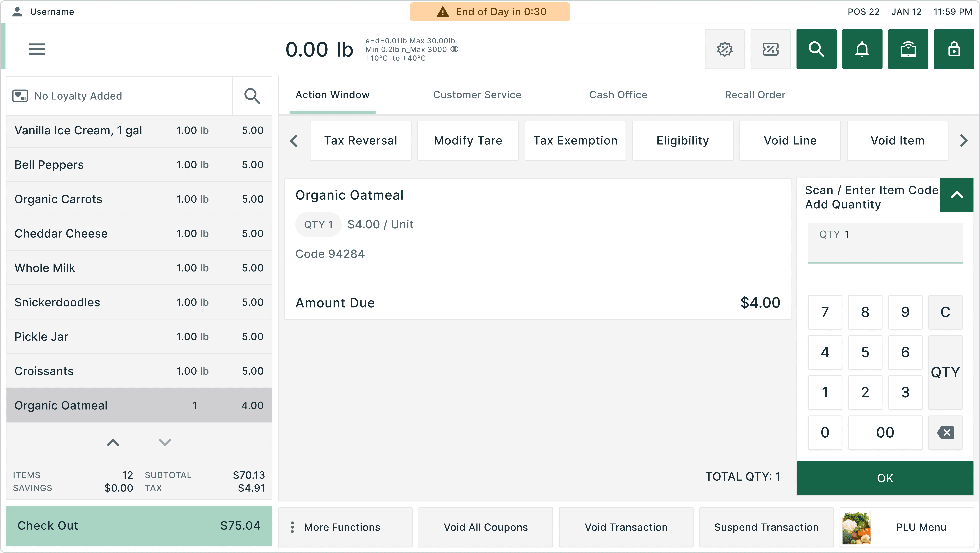The image size is (980, 553).
Task: Click the green search magnifier button
Action: [816, 49]
